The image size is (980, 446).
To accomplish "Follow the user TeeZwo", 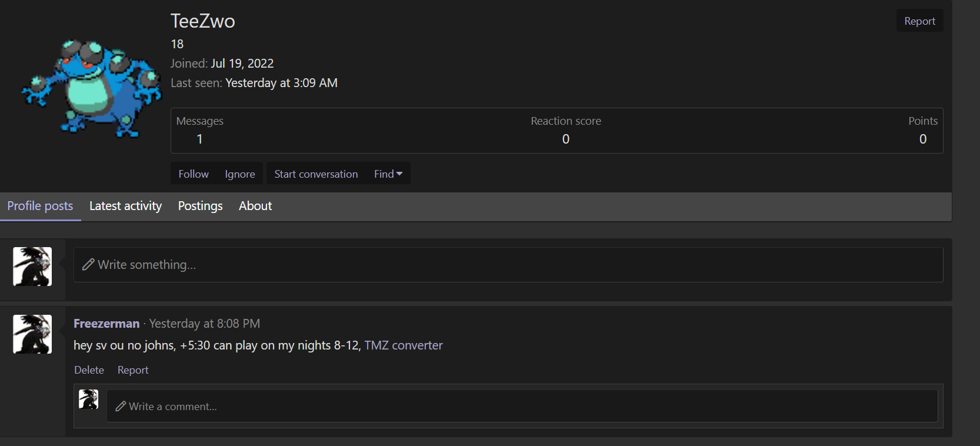I will click(194, 174).
